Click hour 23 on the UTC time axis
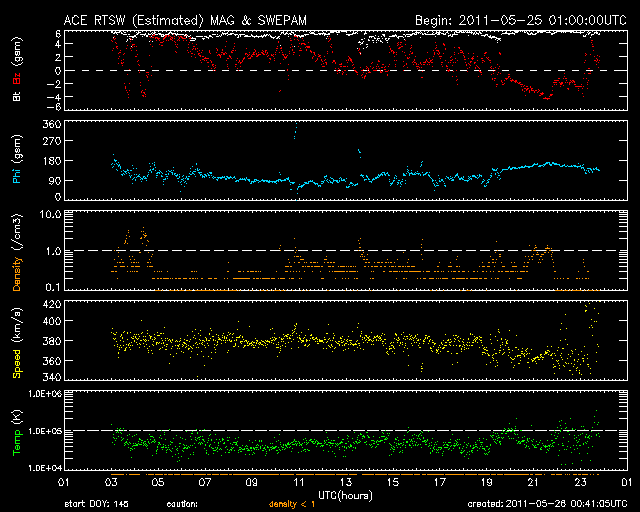This screenshot has height=512, width=640. tap(580, 482)
